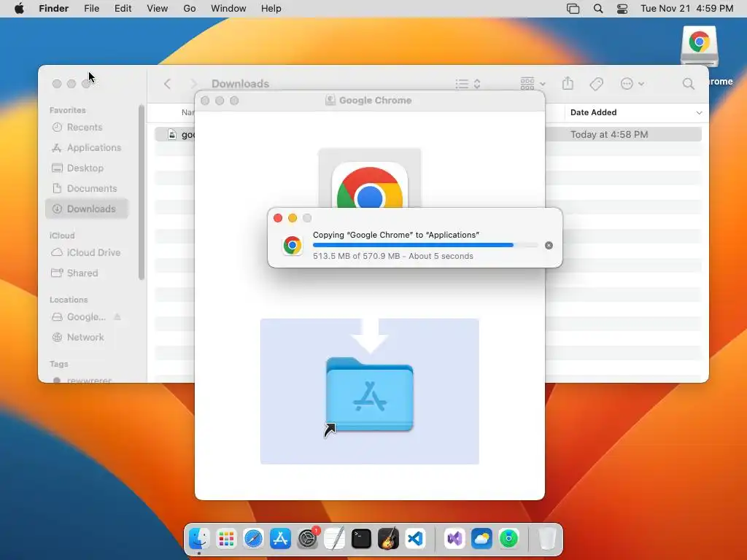Open Terminal from the Dock
The height and width of the screenshot is (560, 747).
[361, 539]
